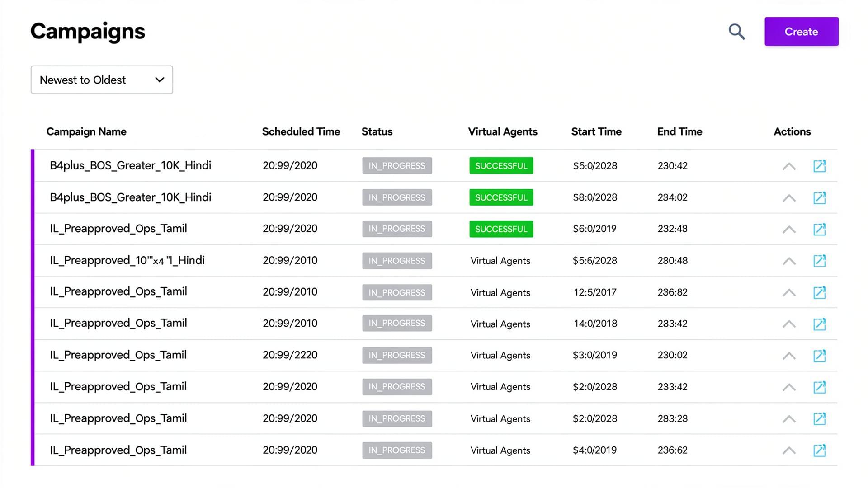Open external link for IL_Preapproved_10"x4"l_Hindi row
The width and height of the screenshot is (868, 488).
pyautogui.click(x=820, y=261)
